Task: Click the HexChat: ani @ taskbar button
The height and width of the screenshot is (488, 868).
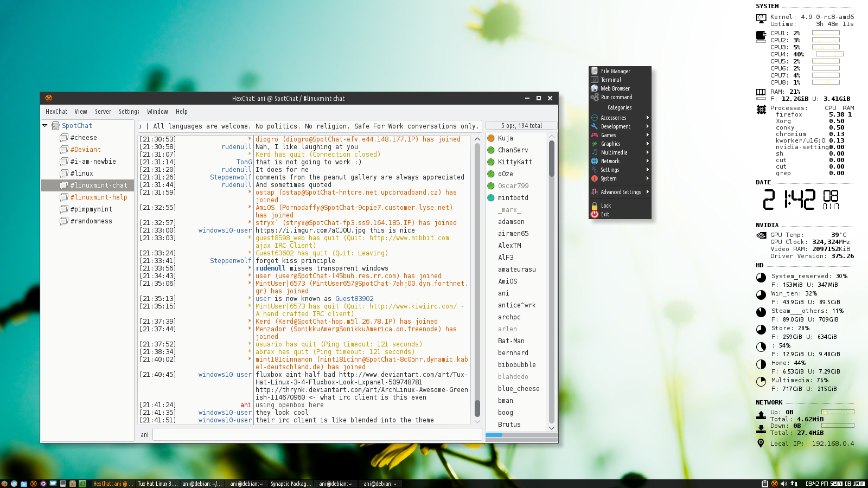Action: [112, 484]
